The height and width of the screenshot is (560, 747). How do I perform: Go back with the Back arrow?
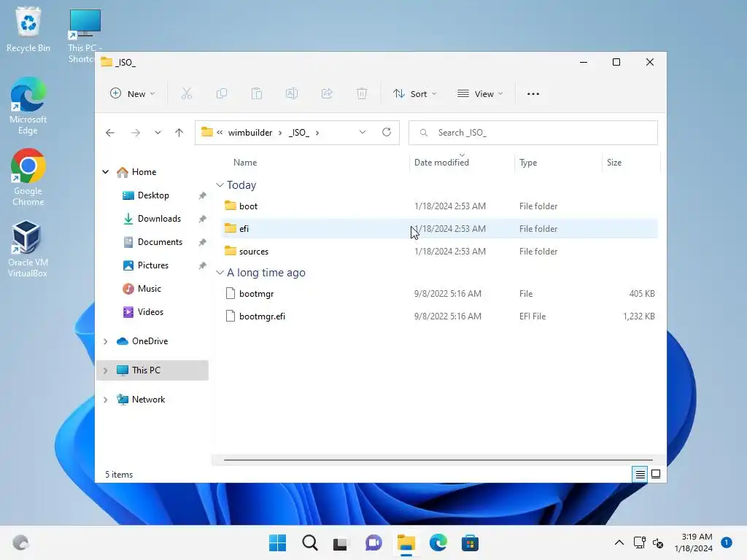110,133
